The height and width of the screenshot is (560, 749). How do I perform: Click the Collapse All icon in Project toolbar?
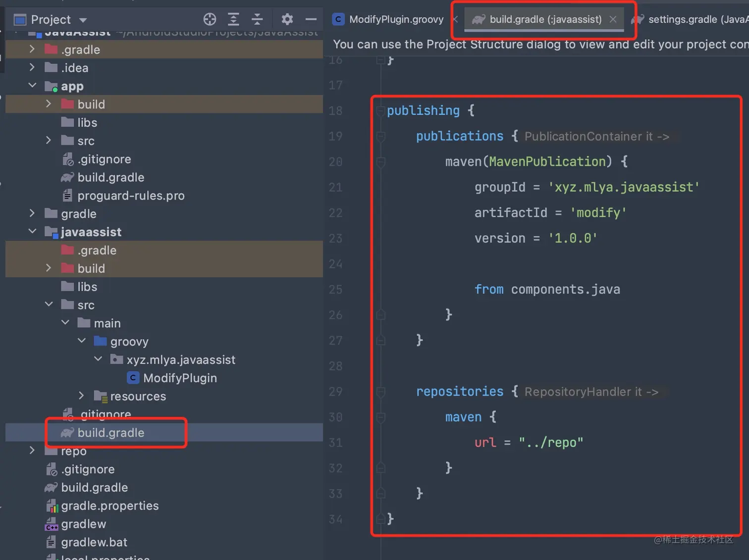(x=257, y=19)
